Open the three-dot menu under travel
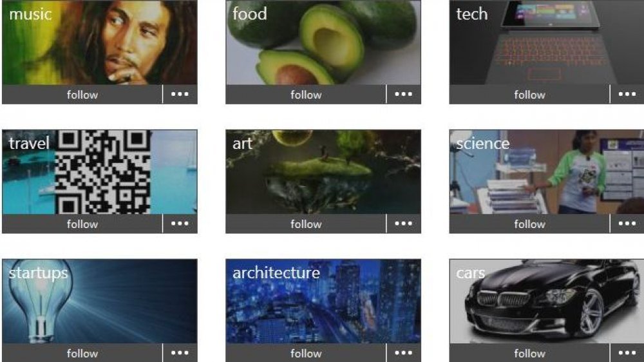Screen dimensions: 644x362 point(180,224)
